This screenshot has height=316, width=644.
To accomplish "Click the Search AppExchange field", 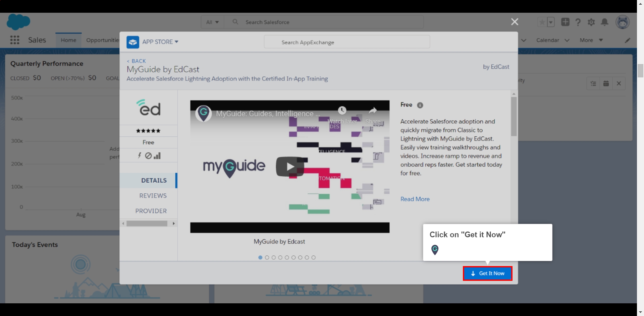I will (347, 42).
